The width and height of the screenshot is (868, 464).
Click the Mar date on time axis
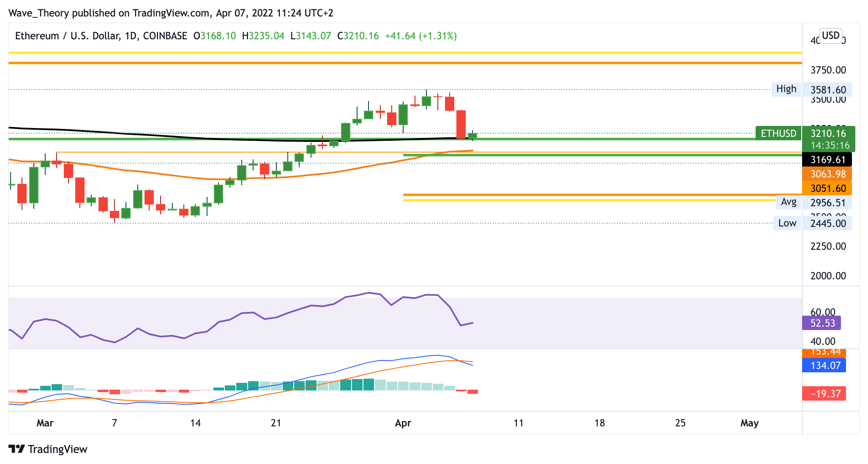pyautogui.click(x=45, y=423)
